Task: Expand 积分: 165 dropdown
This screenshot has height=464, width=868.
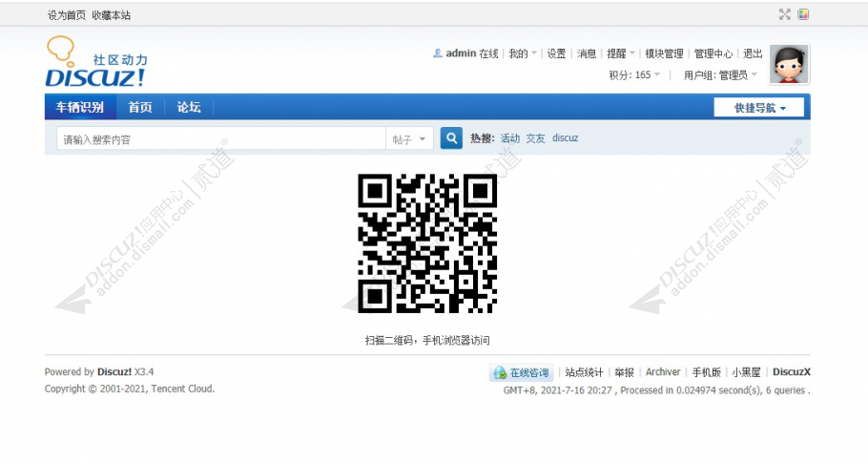Action: tap(634, 74)
